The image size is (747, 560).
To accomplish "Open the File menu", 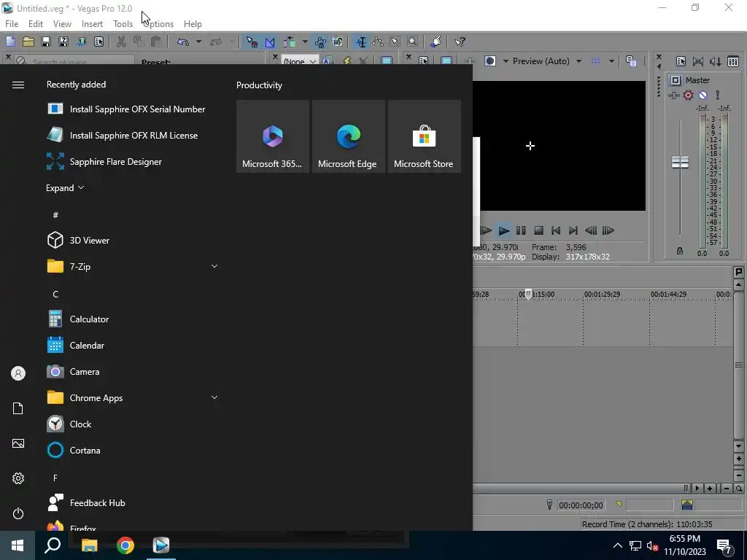I will pyautogui.click(x=12, y=24).
